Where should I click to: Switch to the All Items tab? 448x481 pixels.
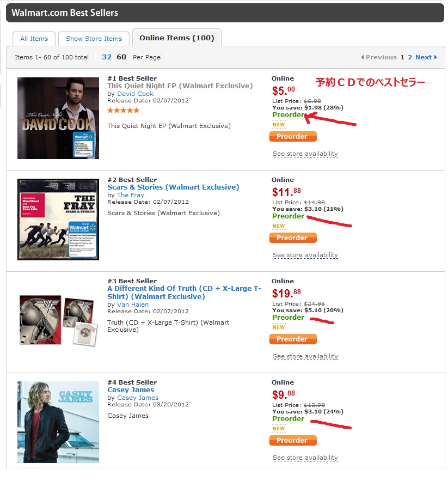pyautogui.click(x=34, y=39)
